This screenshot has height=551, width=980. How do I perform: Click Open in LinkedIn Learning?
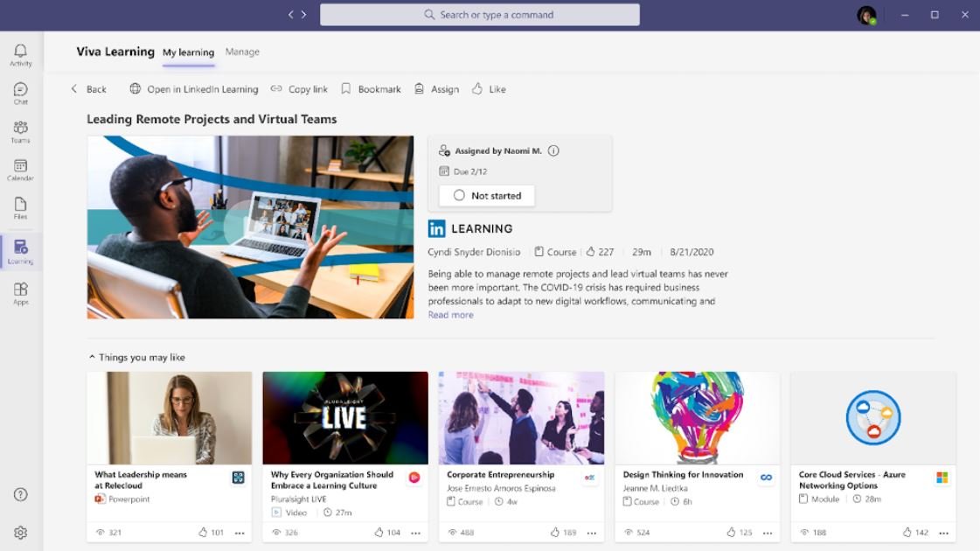tap(194, 89)
